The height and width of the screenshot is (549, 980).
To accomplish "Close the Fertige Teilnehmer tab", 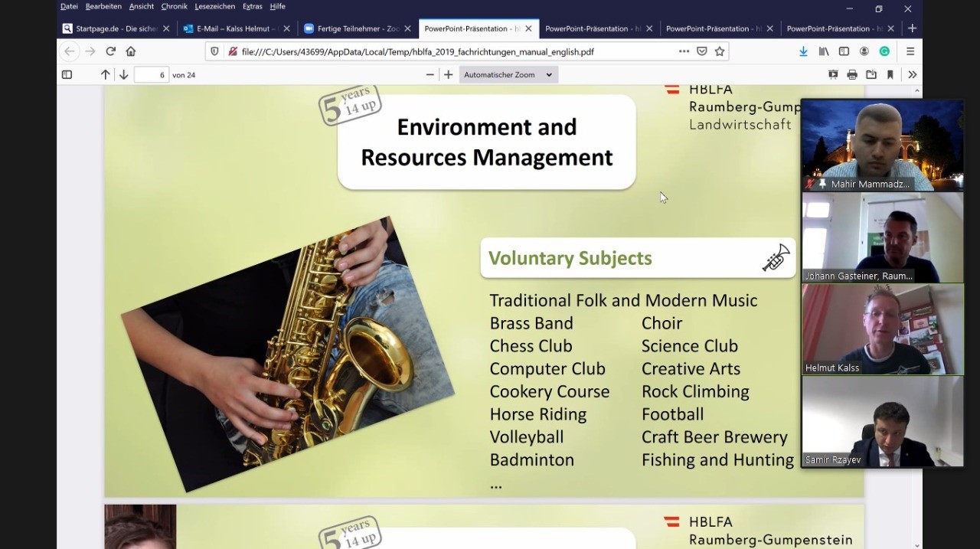I will click(x=408, y=28).
